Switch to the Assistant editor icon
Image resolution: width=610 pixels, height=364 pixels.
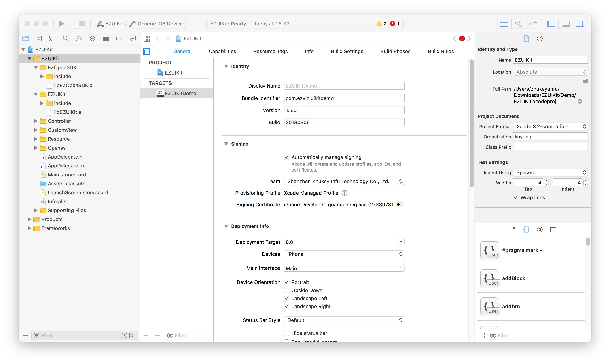pyautogui.click(x=519, y=24)
